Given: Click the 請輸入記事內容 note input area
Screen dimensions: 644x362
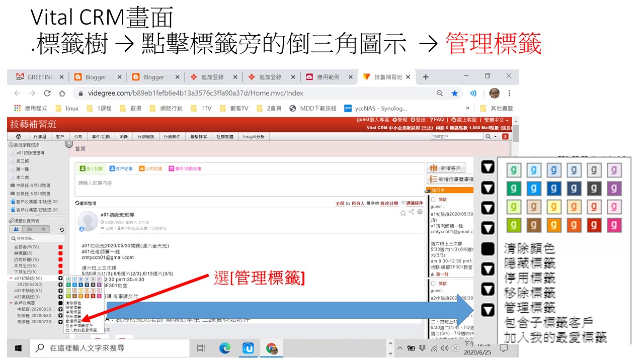Looking at the screenshot, I should tap(249, 185).
